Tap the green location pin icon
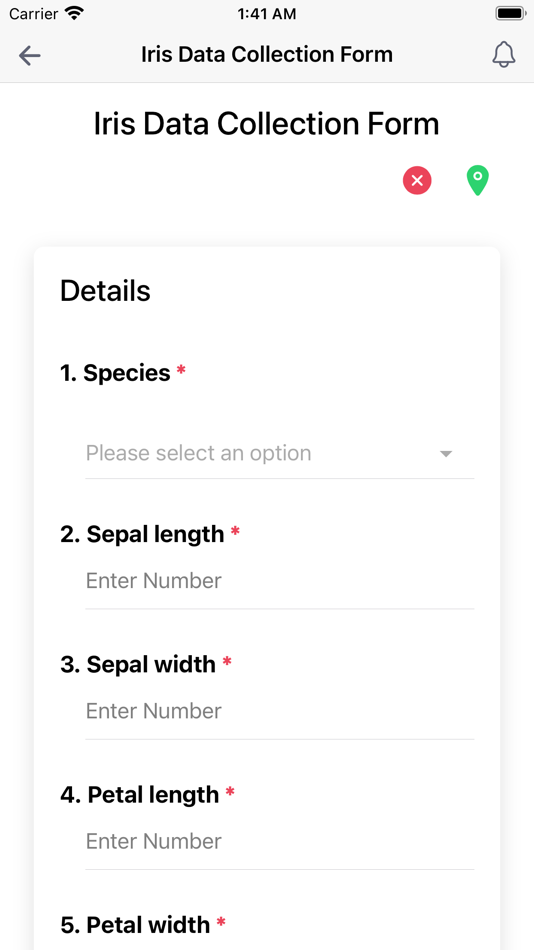The height and width of the screenshot is (950, 534). point(478,181)
